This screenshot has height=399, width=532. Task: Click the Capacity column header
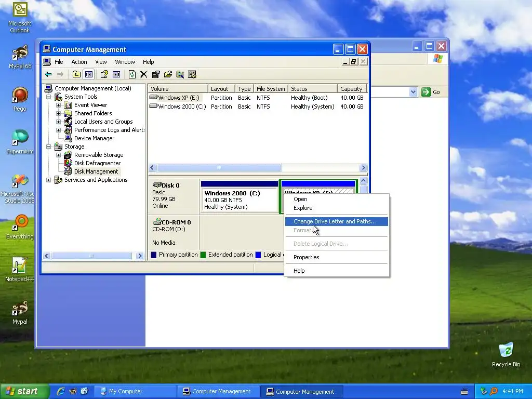point(352,88)
